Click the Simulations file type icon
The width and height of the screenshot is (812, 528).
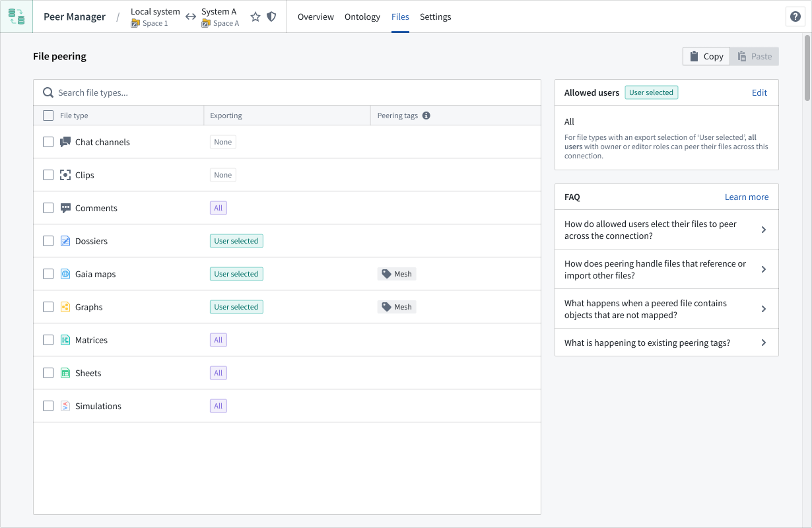click(x=65, y=406)
